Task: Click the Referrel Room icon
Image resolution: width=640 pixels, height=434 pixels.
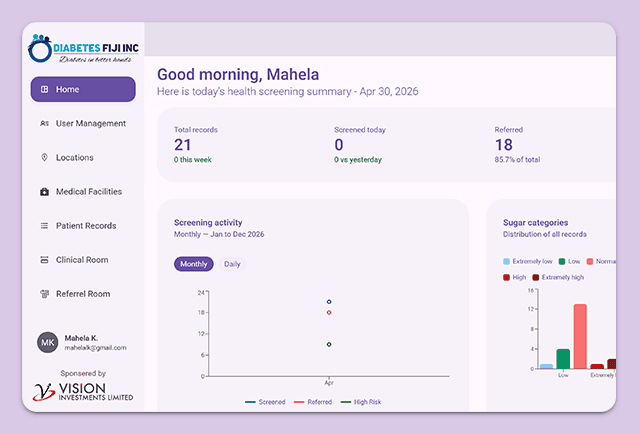Action: (44, 294)
